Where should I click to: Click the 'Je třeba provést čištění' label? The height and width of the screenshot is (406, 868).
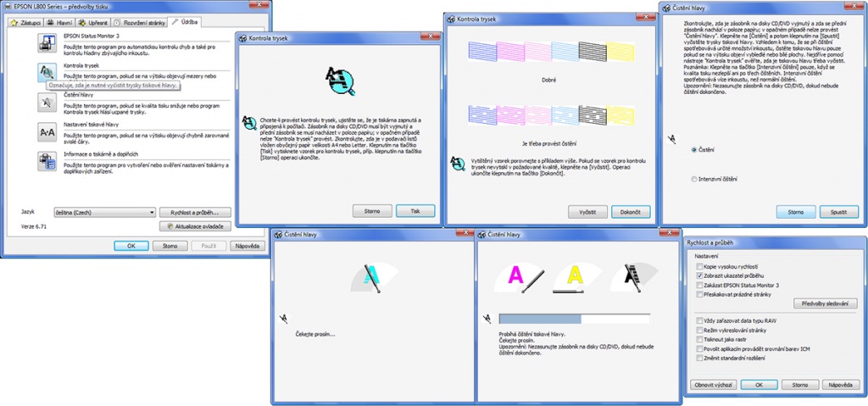[x=548, y=143]
